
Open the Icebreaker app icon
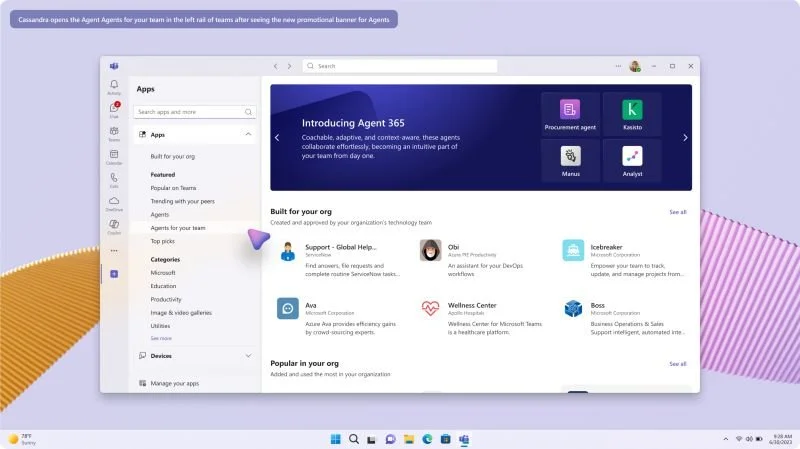click(573, 251)
